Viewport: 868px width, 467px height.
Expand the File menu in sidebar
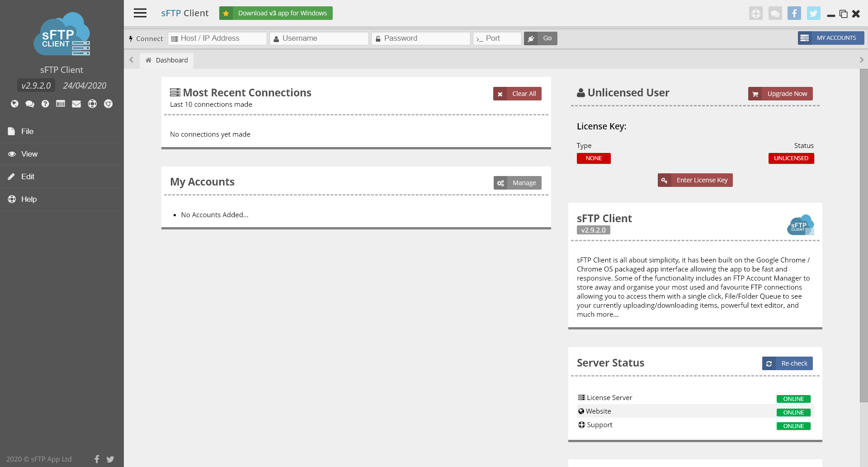click(27, 131)
